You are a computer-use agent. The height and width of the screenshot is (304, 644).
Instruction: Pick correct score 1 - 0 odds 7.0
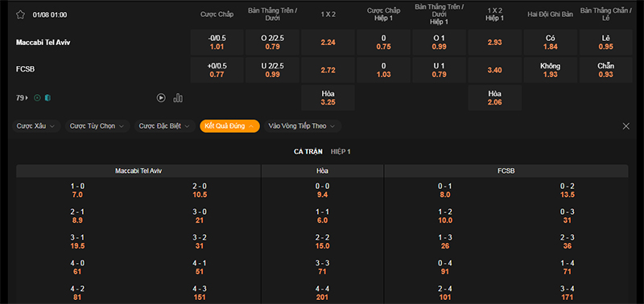pos(77,191)
